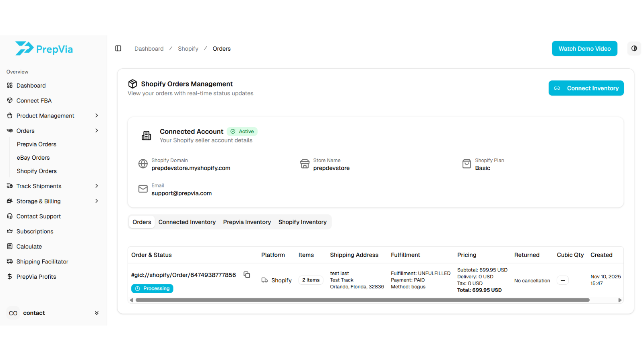The width and height of the screenshot is (644, 362).
Task: Click the Storage & Billing icon
Action: 10,201
